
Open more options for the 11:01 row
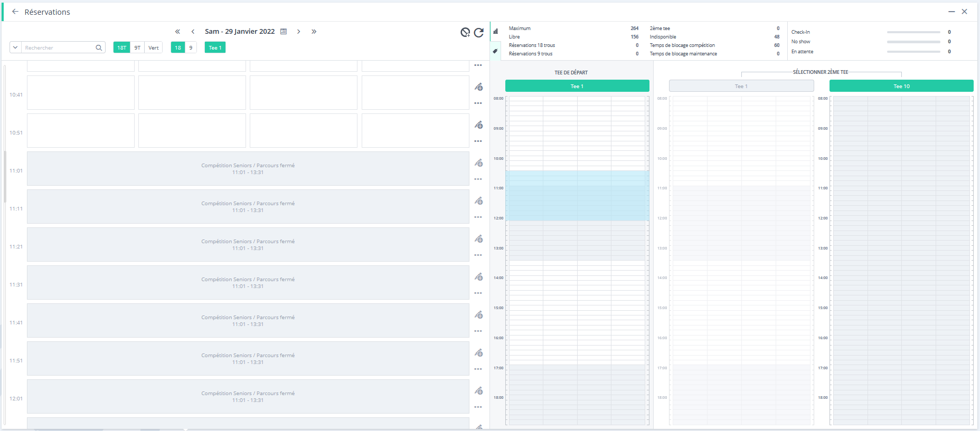click(478, 179)
